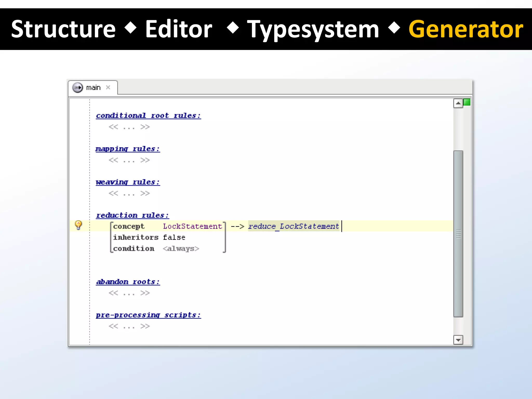
Task: Select the main editor tab
Action: [x=93, y=88]
